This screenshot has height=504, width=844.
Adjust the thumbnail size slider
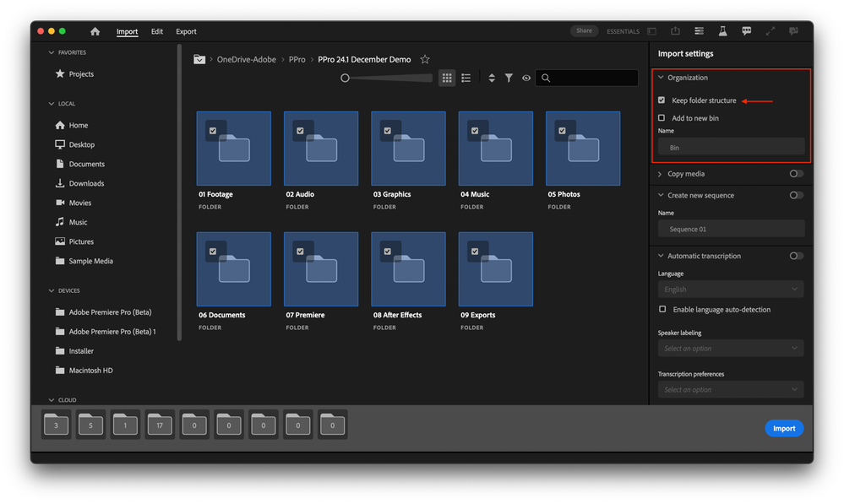(x=346, y=78)
